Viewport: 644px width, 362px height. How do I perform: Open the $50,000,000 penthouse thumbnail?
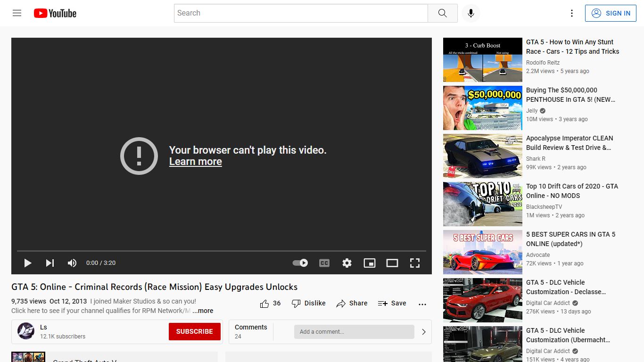(x=483, y=108)
